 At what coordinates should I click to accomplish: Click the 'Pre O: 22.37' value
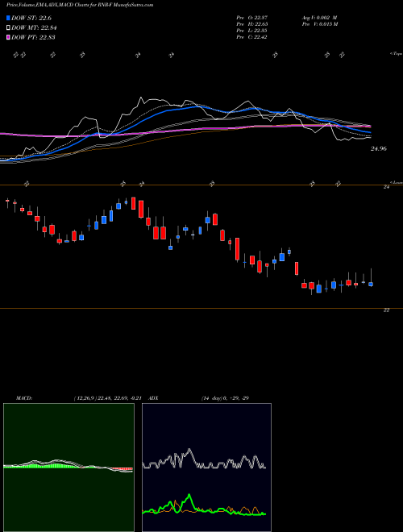(x=252, y=17)
